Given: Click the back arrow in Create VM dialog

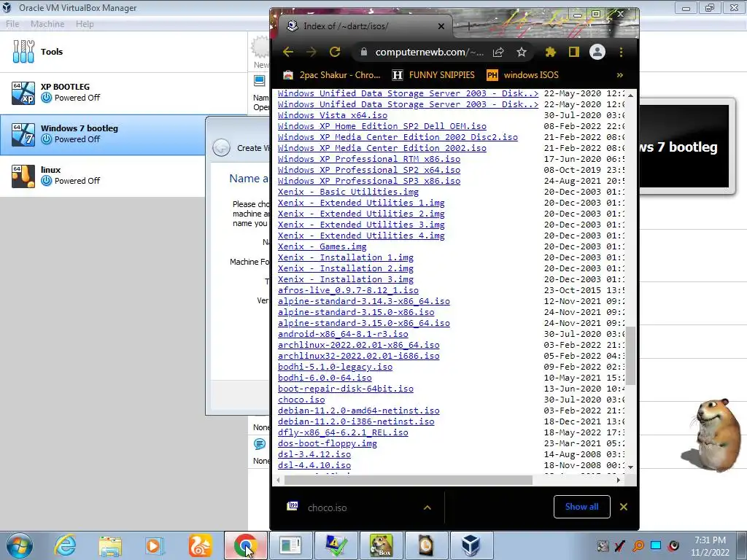Looking at the screenshot, I should pos(222,147).
